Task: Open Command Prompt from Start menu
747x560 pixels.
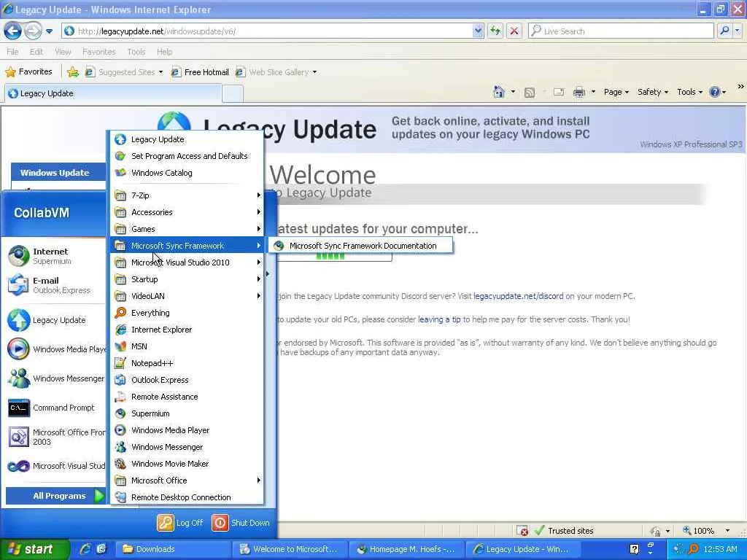Action: pyautogui.click(x=55, y=408)
